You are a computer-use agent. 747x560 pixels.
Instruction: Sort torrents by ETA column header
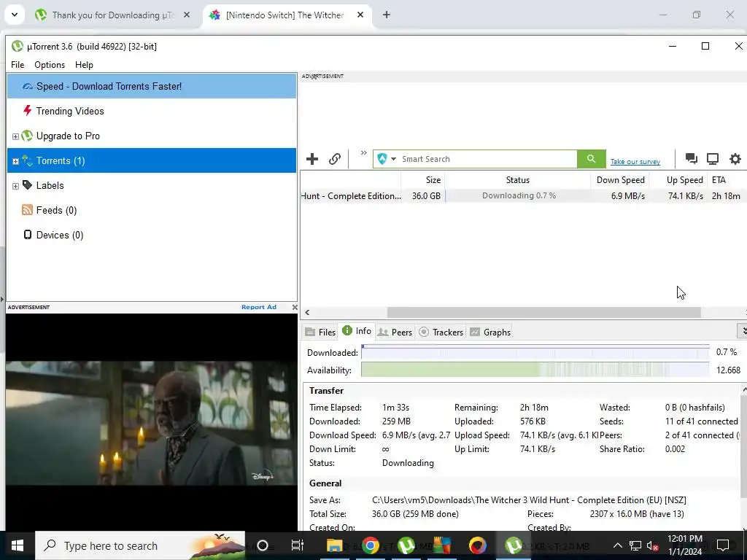point(727,180)
